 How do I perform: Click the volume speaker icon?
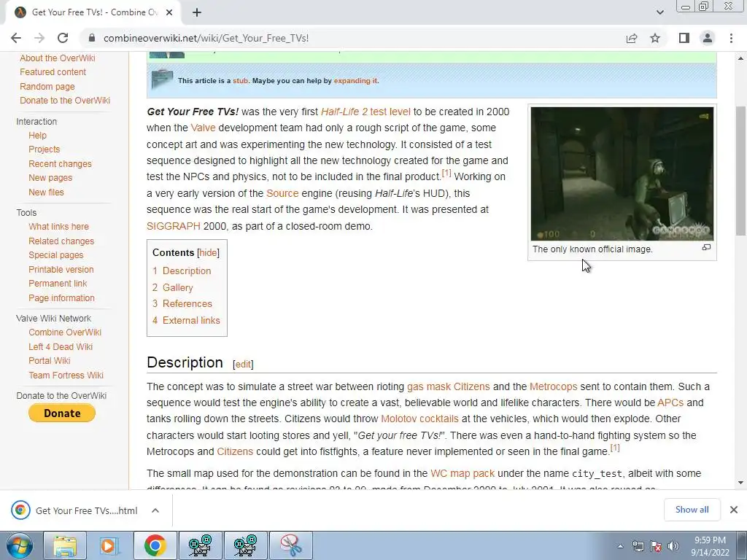[673, 546]
